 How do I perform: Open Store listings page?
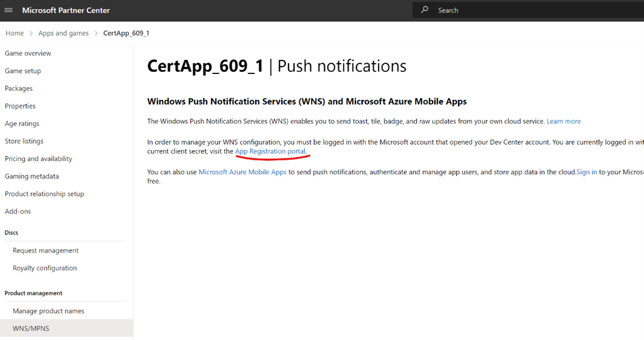pos(24,141)
